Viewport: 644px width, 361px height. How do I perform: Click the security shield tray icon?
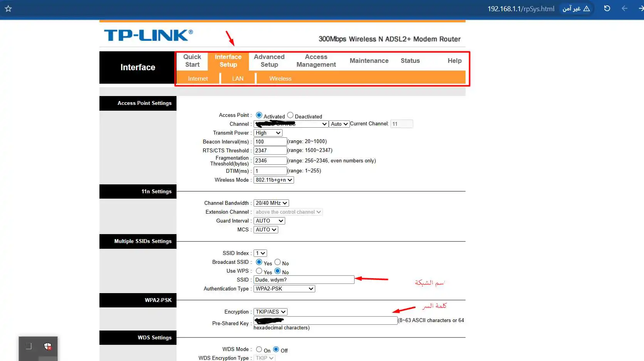point(47,346)
